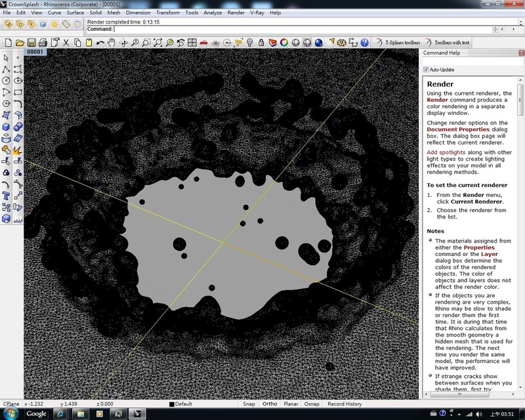Click the red car icon in toolbar
525x420 pixels.
point(203,43)
